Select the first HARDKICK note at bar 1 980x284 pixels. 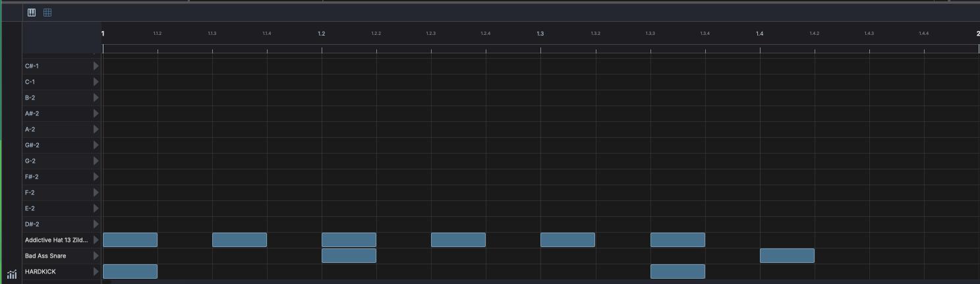[130, 271]
